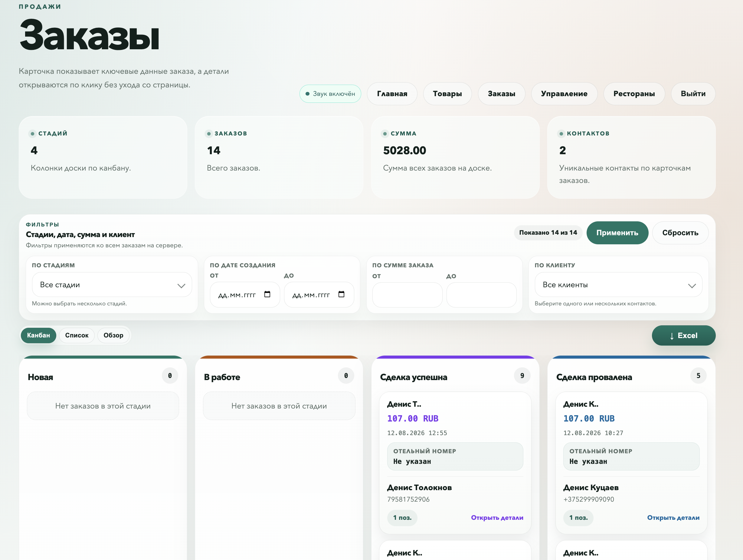Select the 'Сумма' summary card
The height and width of the screenshot is (560, 743).
455,157
